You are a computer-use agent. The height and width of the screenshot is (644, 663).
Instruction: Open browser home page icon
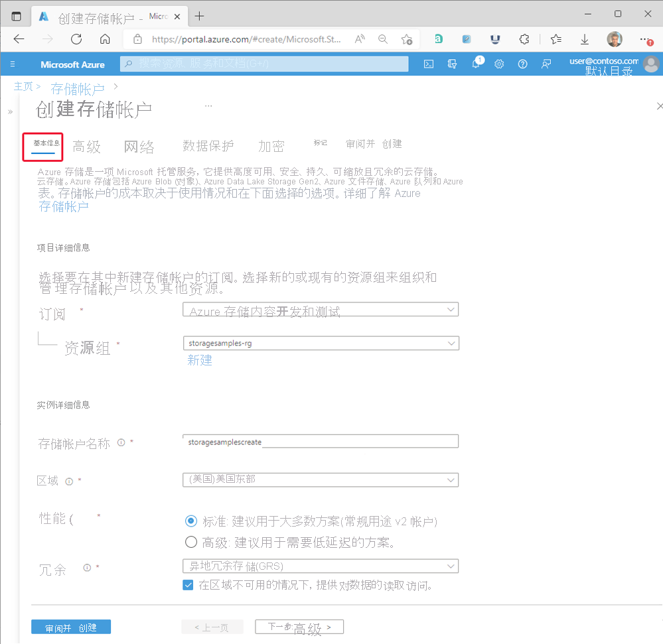105,39
